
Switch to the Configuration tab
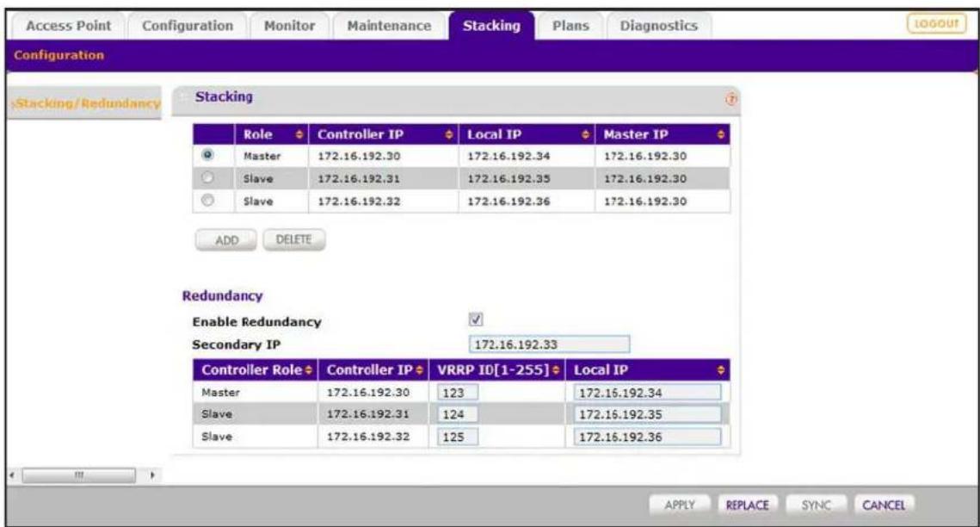click(x=188, y=26)
